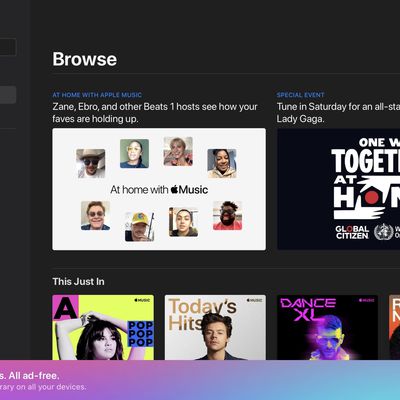Viewport: 400px width, 400px height.
Task: Open the One World Together At Home banner
Action: (x=339, y=189)
